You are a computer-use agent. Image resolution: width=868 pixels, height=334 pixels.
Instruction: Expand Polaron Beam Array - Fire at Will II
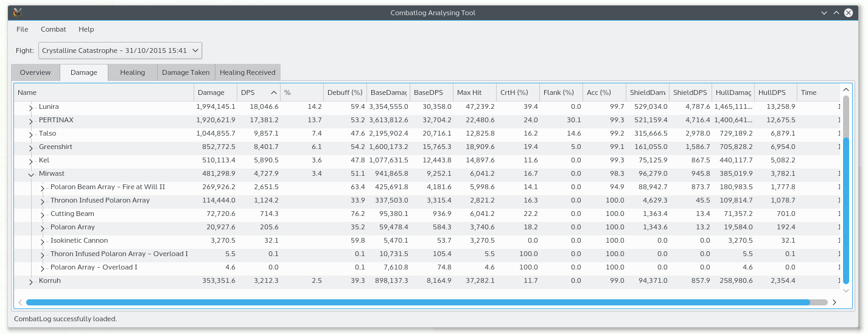[43, 188]
